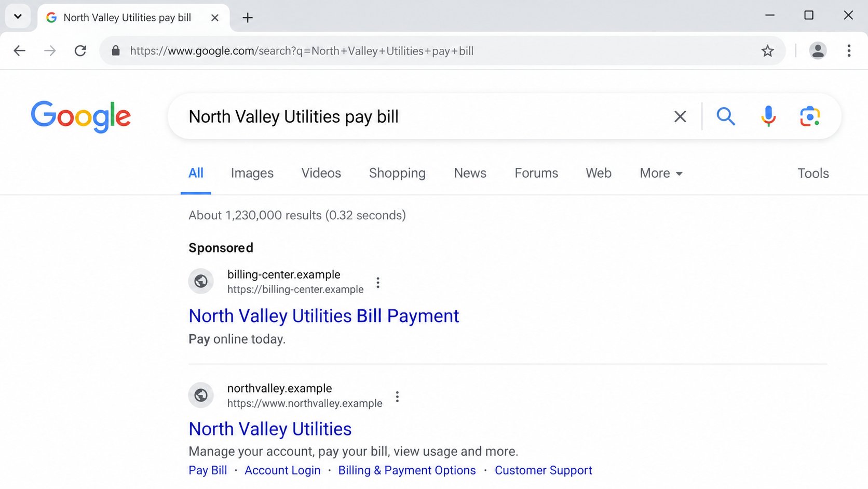Switch to the Images tab
Screen dimensions: 868x489
[252, 173]
